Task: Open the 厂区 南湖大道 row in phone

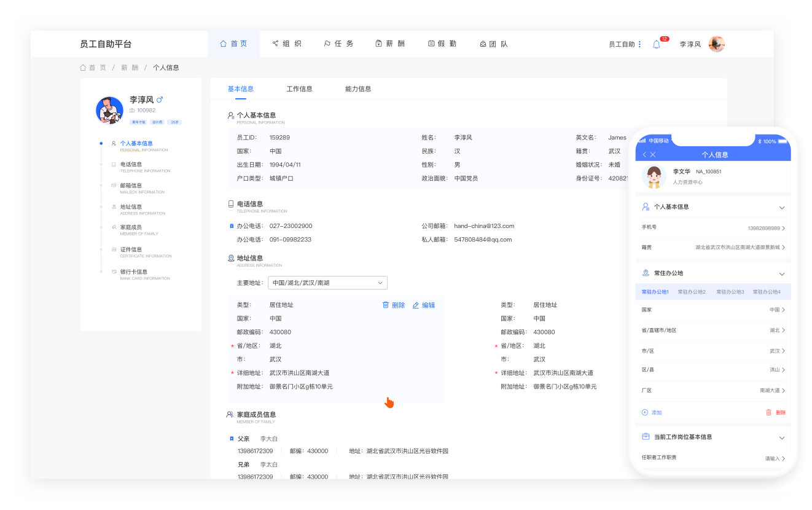Action: pos(713,390)
